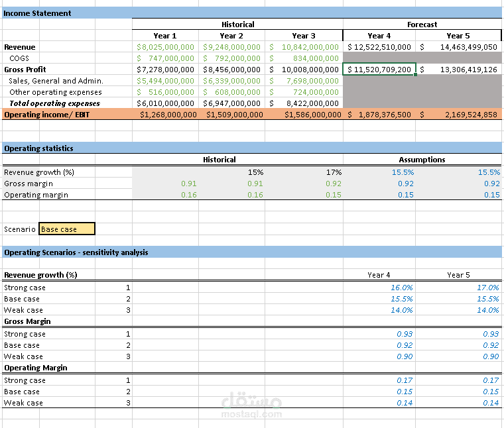The width and height of the screenshot is (504, 428).
Task: Select Year 2 SG&A $6,339,000,000
Action: 231,81
